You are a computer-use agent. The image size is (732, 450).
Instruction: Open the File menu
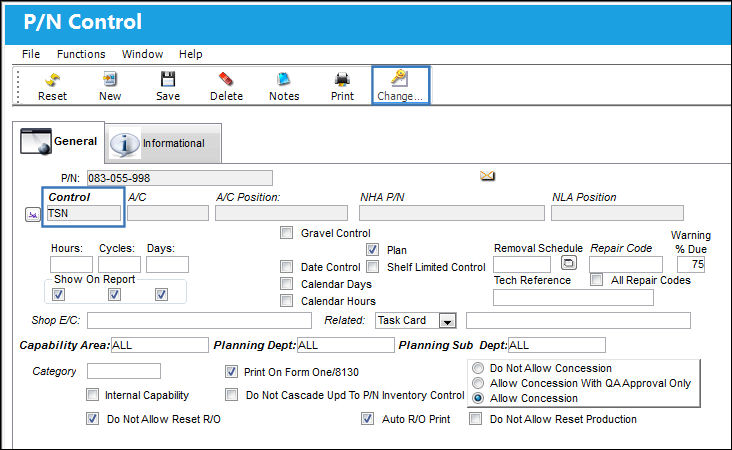coord(31,54)
